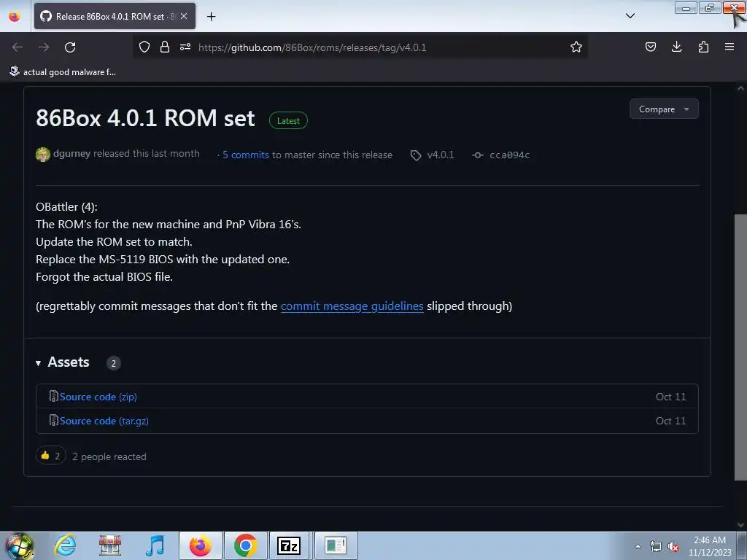
Task: Click the '2 people reacted' text
Action: click(x=109, y=456)
